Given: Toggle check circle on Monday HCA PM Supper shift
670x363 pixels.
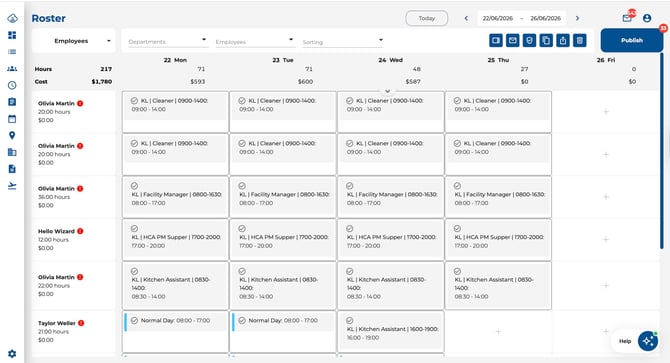Looking at the screenshot, I should coord(134,228).
